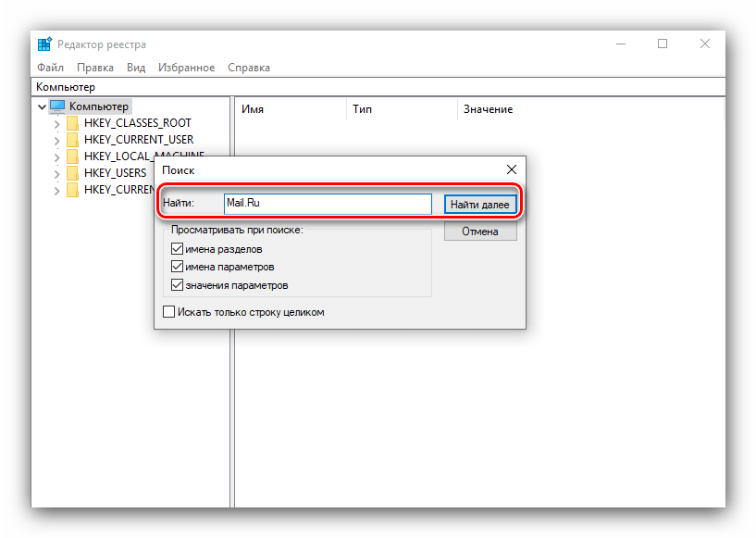Image resolution: width=756 pixels, height=538 pixels.
Task: Select the Компьютер computer icon in tree
Action: pyautogui.click(x=58, y=106)
